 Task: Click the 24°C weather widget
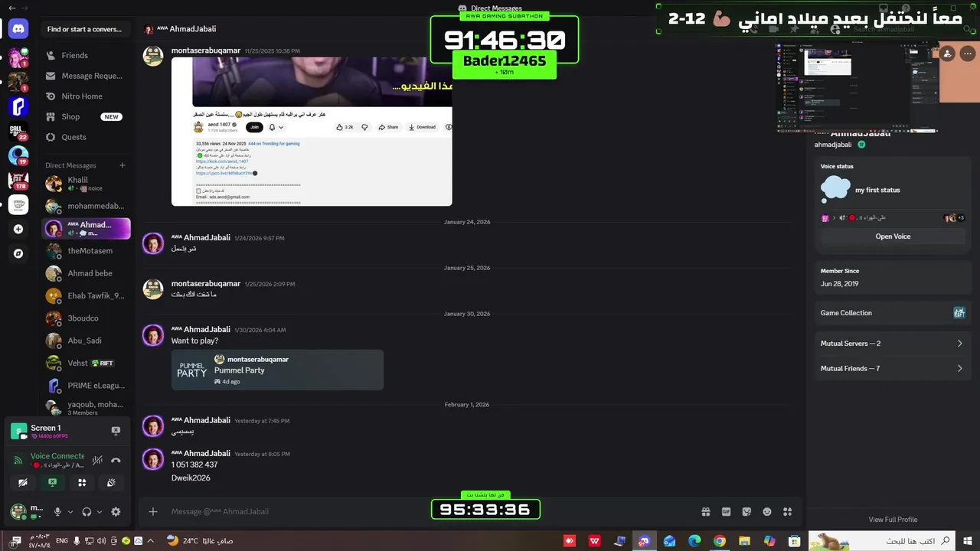coord(199,541)
